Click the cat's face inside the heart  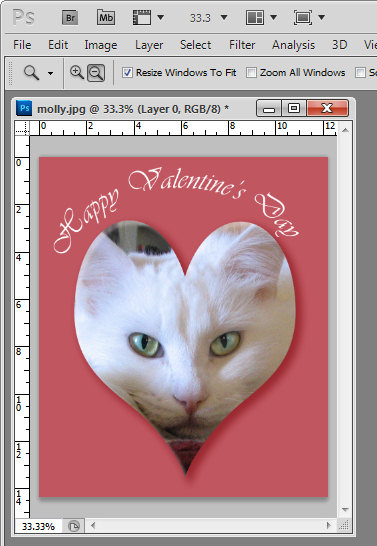pyautogui.click(x=185, y=348)
